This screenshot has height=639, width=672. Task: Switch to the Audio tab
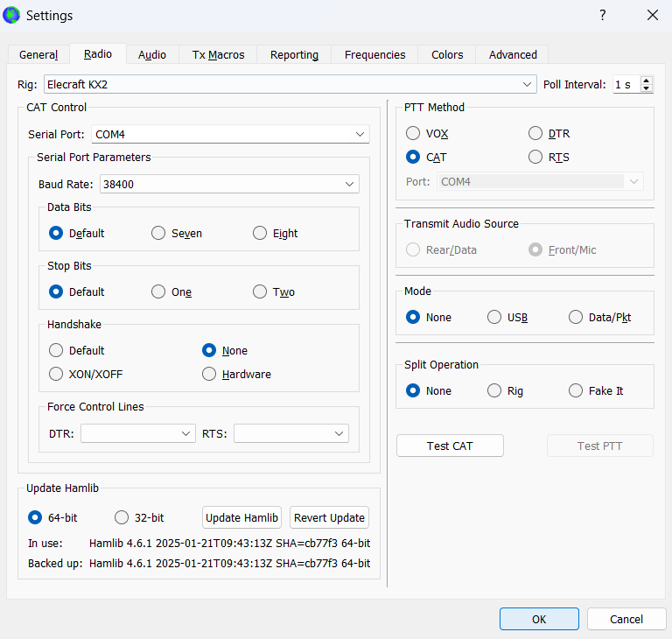pyautogui.click(x=152, y=54)
